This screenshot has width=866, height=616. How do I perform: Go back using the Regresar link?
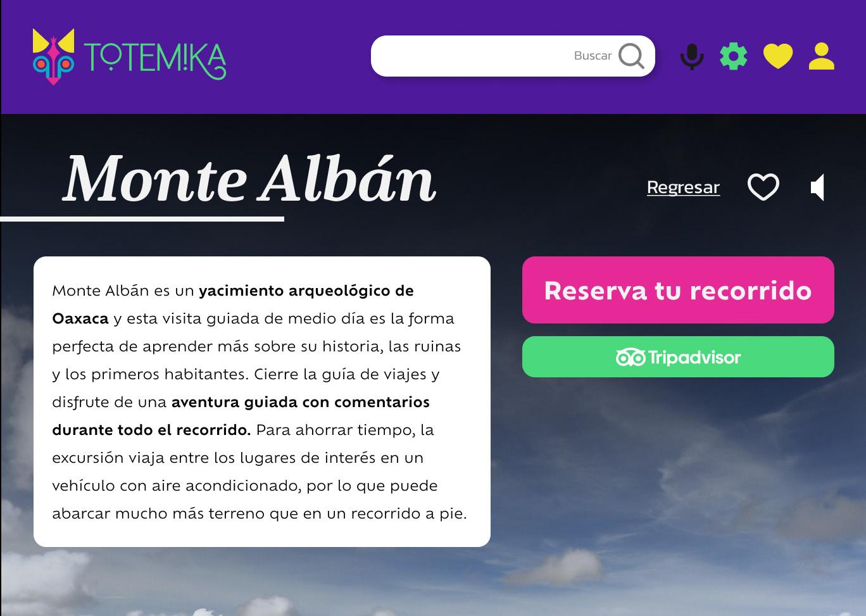(683, 187)
